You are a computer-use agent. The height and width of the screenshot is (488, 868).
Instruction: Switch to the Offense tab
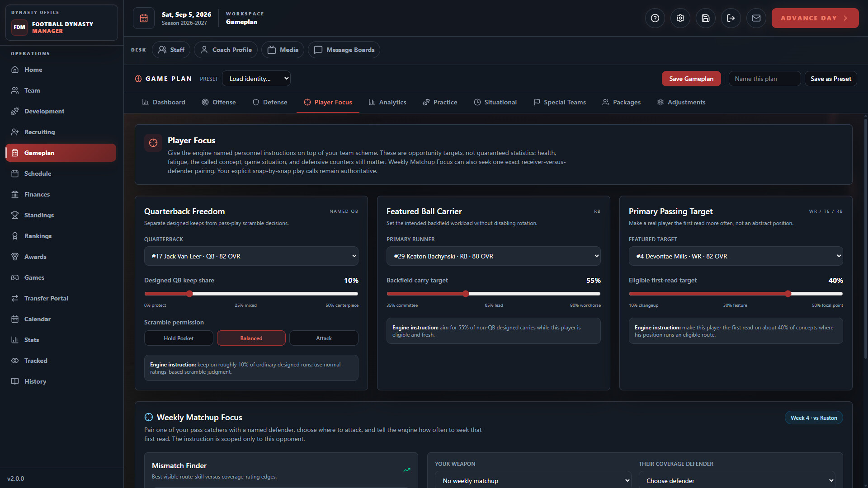click(219, 102)
